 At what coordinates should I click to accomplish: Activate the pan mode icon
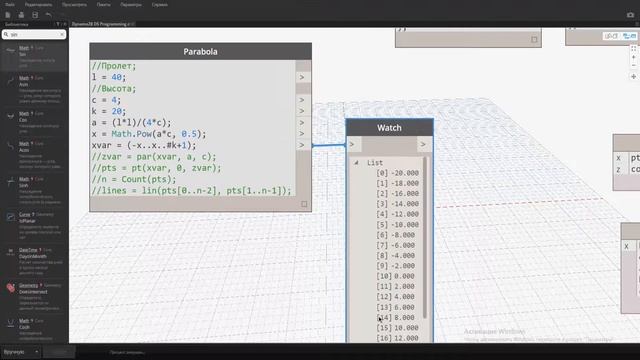(x=633, y=77)
